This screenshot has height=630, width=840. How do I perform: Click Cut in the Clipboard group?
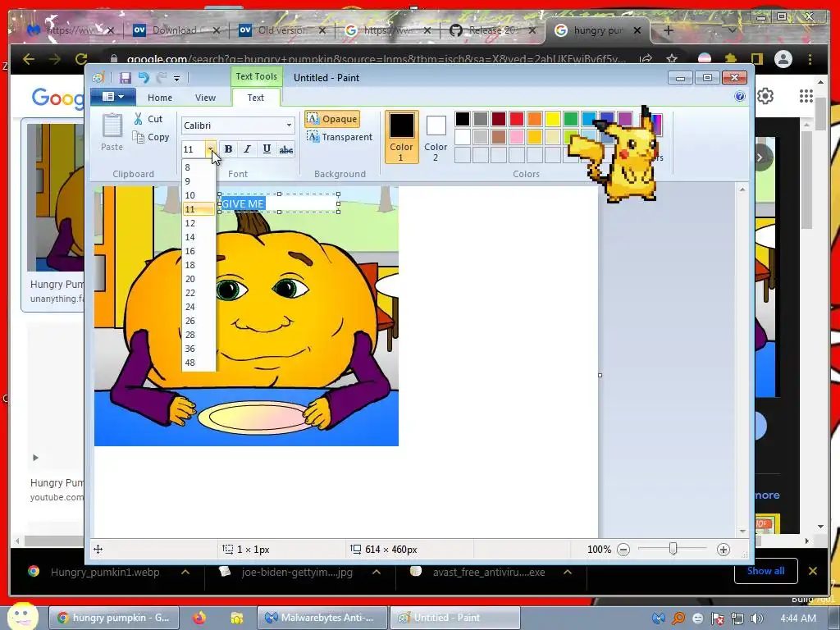[148, 119]
